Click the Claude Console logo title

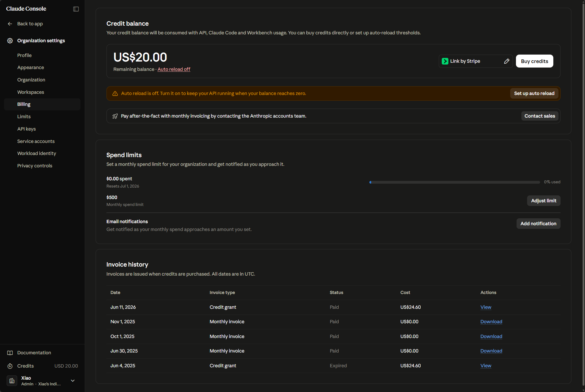coord(26,9)
